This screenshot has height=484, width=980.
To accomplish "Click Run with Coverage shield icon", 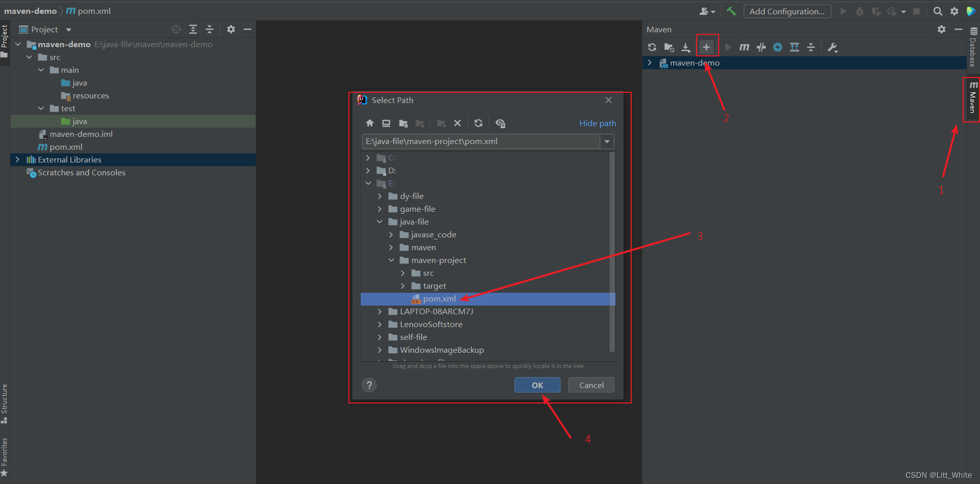I will tap(876, 11).
